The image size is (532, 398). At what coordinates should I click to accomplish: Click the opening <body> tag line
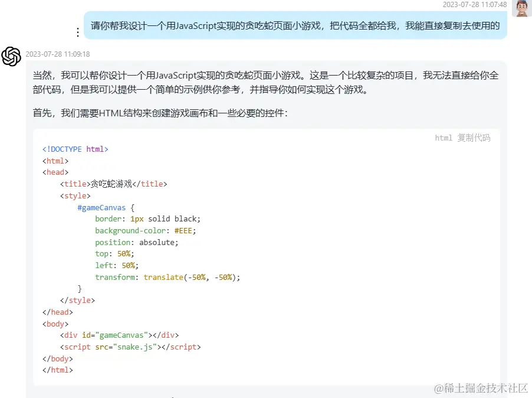pyautogui.click(x=55, y=324)
